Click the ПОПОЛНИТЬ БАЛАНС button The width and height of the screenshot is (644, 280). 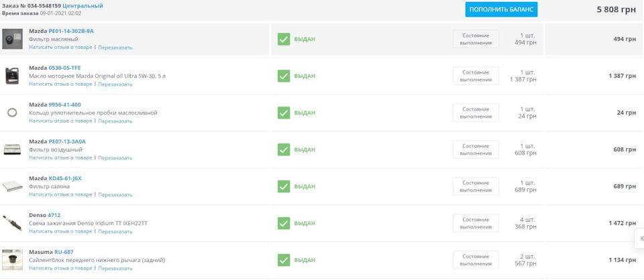501,9
